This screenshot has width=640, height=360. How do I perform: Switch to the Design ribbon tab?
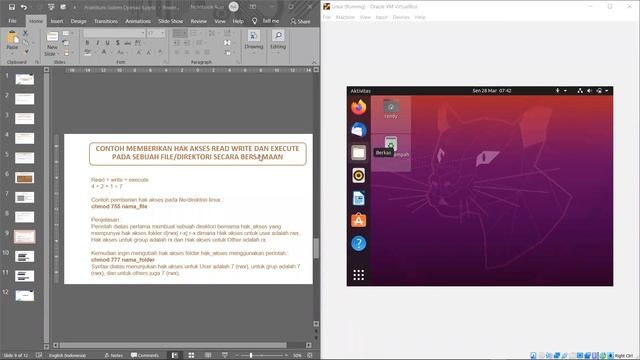tap(78, 21)
